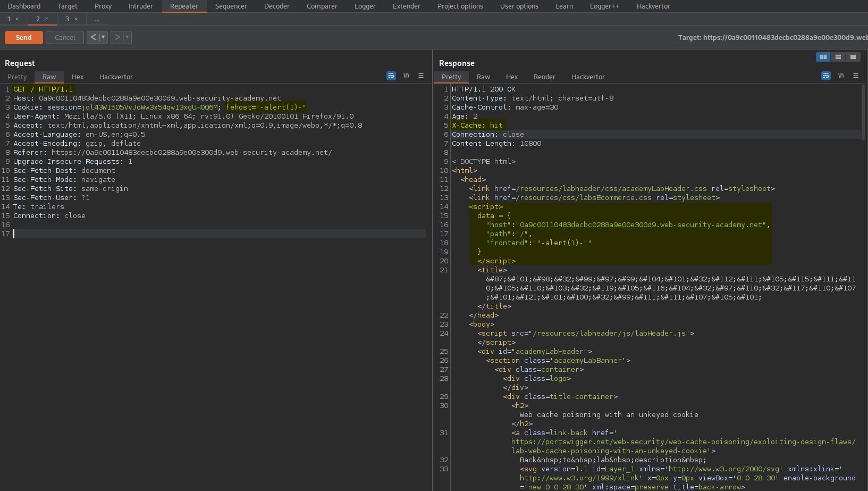Open the top Hackvertor tab
868x491 pixels.
(x=653, y=6)
